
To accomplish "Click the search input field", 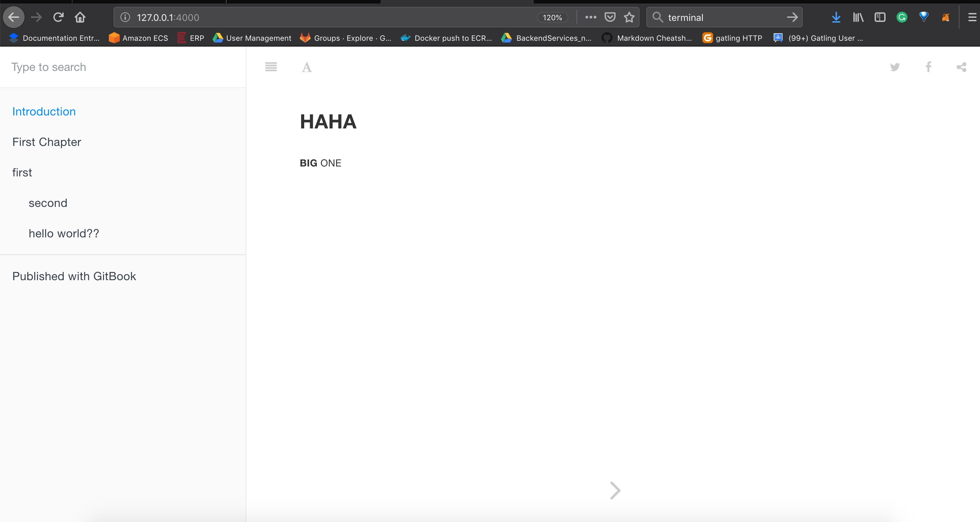I will [123, 67].
